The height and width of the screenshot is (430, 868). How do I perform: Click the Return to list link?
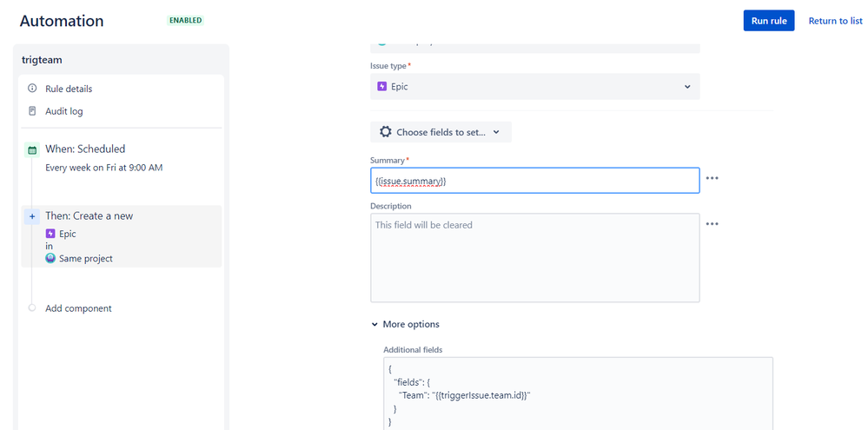[835, 21]
